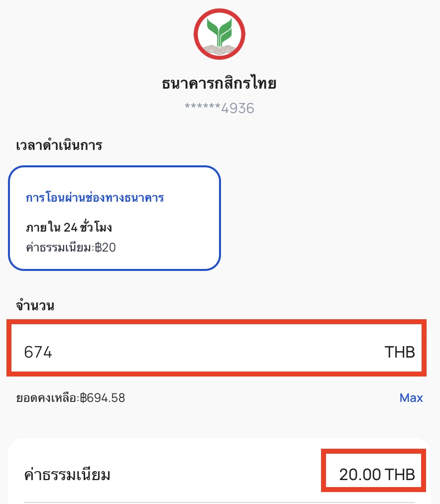This screenshot has width=440, height=504.
Task: Tap the masked account number ******4936
Action: (x=220, y=109)
